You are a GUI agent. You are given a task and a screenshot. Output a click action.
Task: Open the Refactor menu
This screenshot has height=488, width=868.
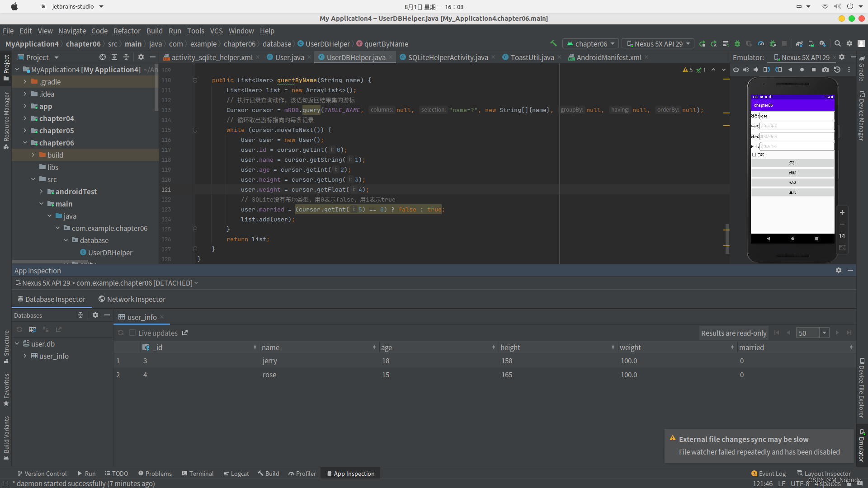pyautogui.click(x=127, y=31)
